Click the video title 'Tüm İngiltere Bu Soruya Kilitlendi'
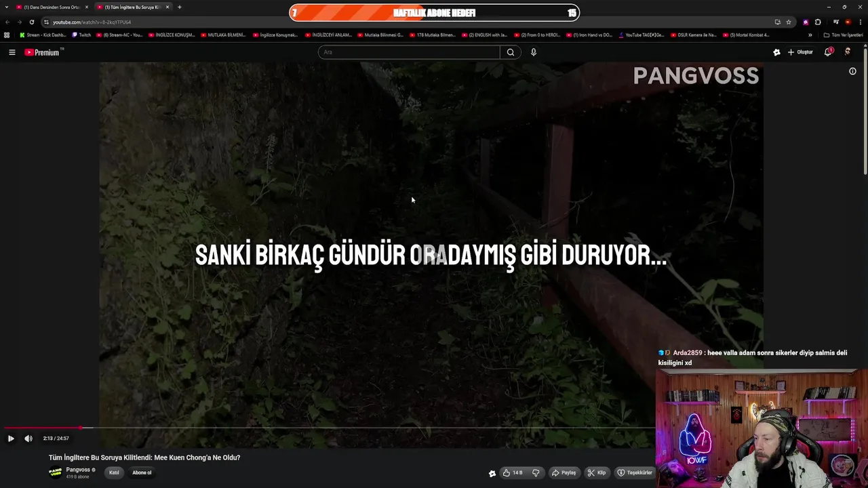 tap(144, 457)
